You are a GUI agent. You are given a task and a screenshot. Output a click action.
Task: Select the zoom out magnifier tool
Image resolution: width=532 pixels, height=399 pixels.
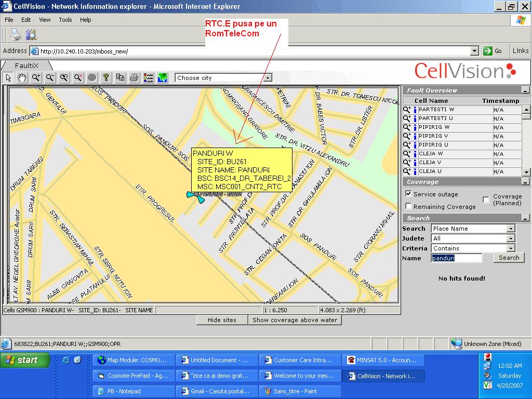50,77
